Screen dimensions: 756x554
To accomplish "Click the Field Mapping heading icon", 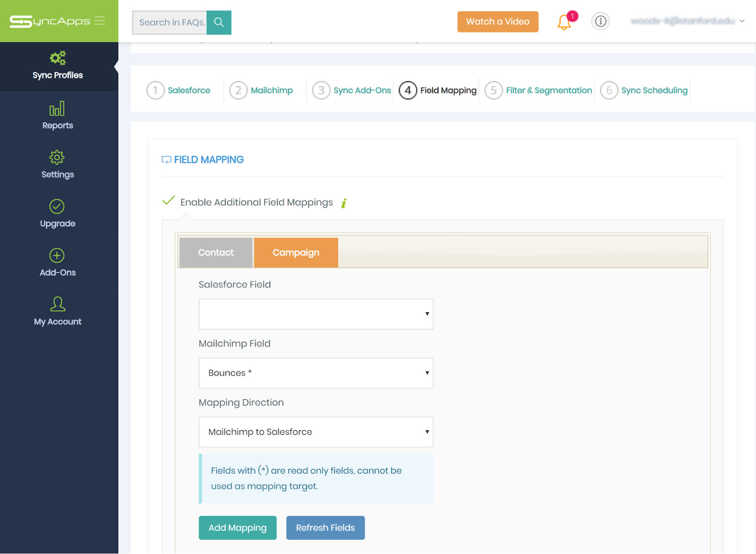I will (x=166, y=160).
